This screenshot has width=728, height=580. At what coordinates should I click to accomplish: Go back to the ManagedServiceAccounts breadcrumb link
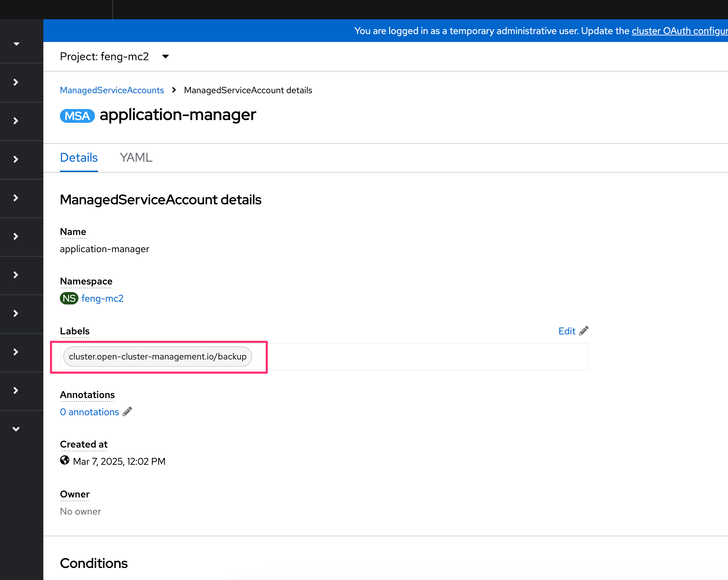click(x=112, y=90)
